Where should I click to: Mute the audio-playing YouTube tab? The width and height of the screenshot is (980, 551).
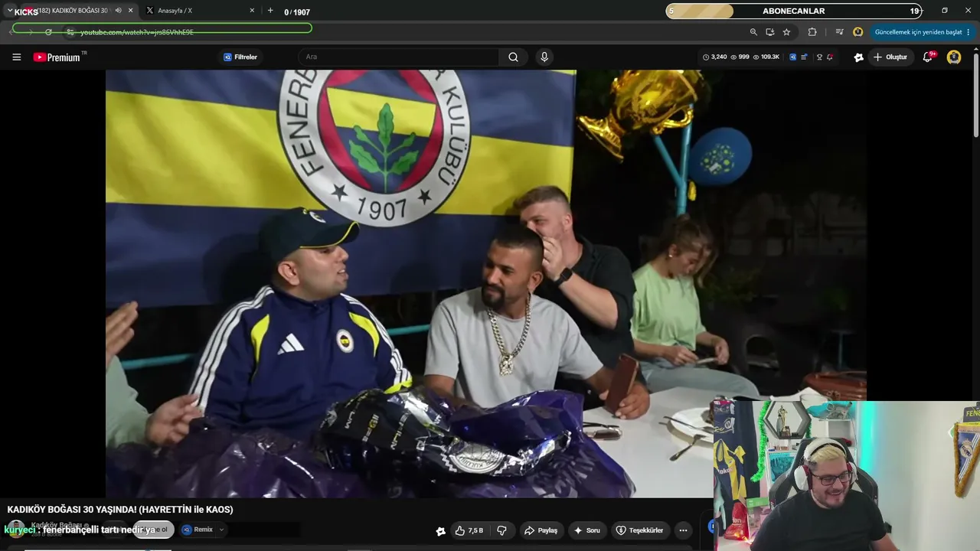point(119,11)
